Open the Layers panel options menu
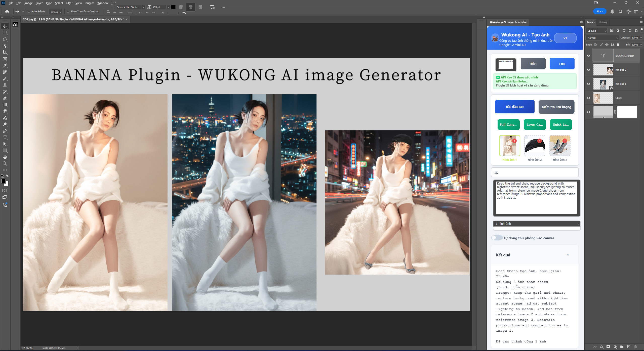This screenshot has width=644, height=351. point(641,22)
